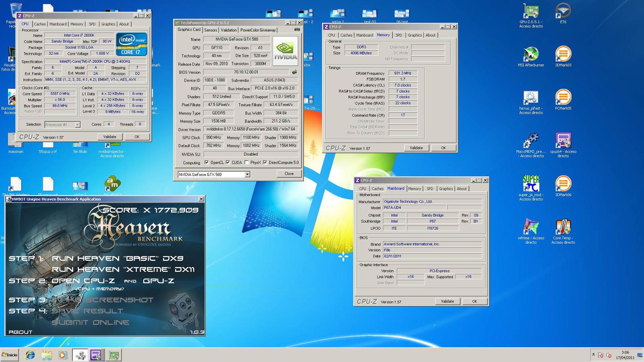Switch to the Sensors tab in GPU-Z
This screenshot has height=362, width=644.
[211, 30]
